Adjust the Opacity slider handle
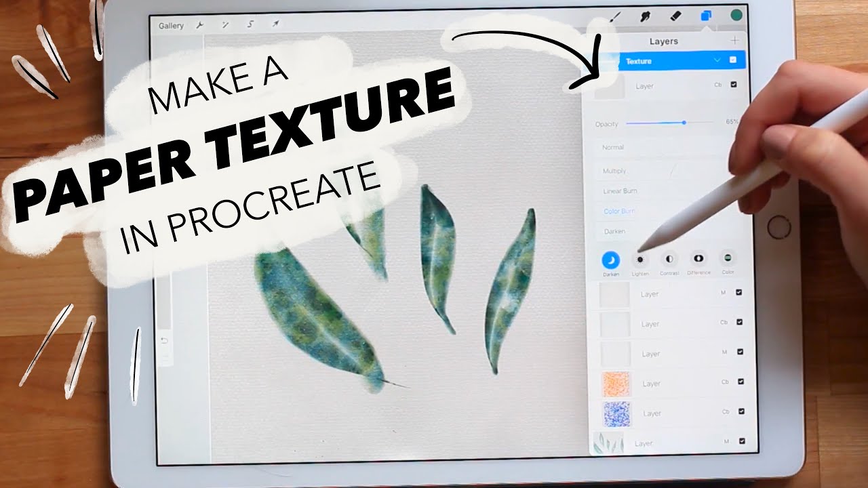The width and height of the screenshot is (868, 488). pos(684,123)
